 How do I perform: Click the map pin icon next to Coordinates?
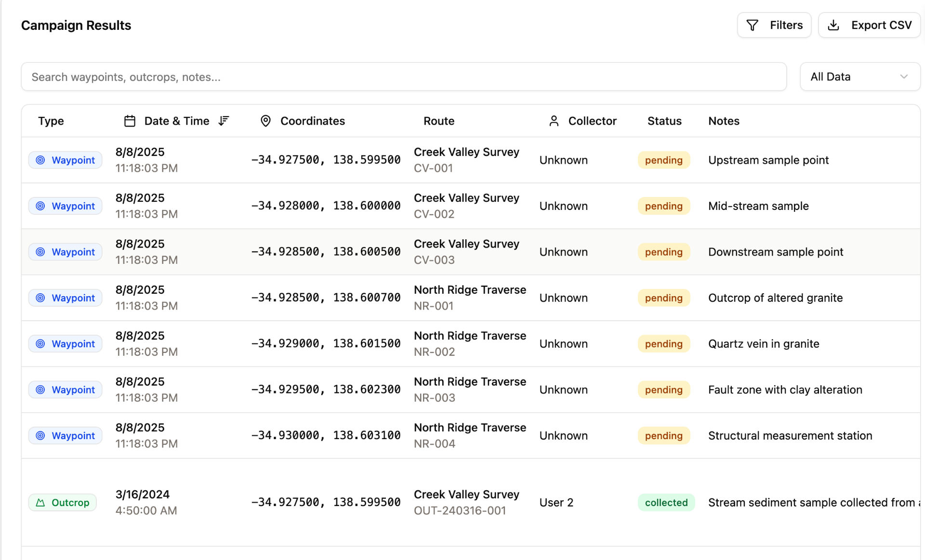[x=265, y=121]
